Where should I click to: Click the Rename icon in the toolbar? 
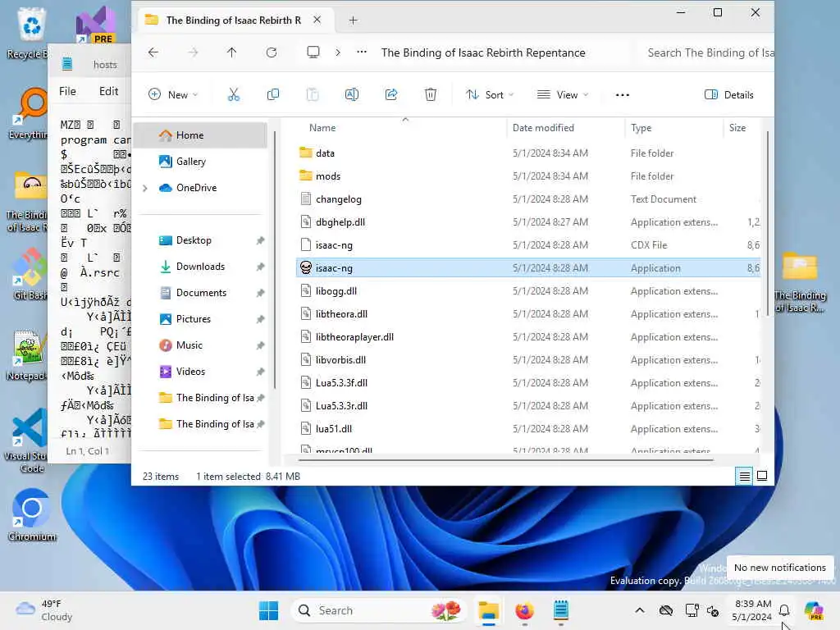351,95
